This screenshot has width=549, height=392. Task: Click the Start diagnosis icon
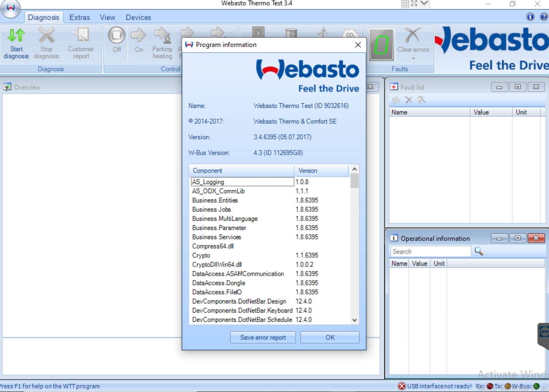(x=16, y=36)
